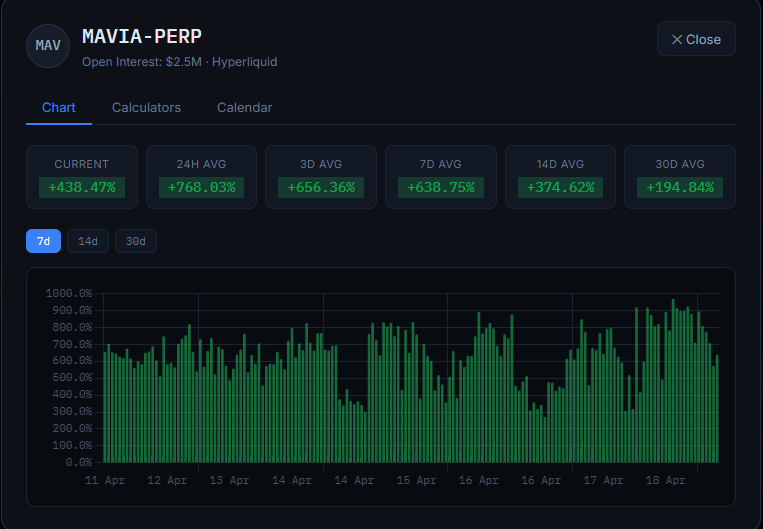Viewport: 763px width, 529px height.
Task: Open the Calendar tab
Action: click(x=245, y=108)
